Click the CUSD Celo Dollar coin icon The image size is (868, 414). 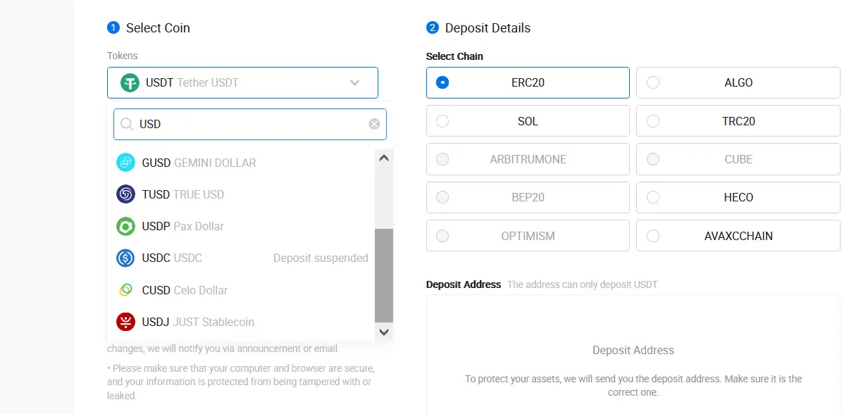point(125,290)
